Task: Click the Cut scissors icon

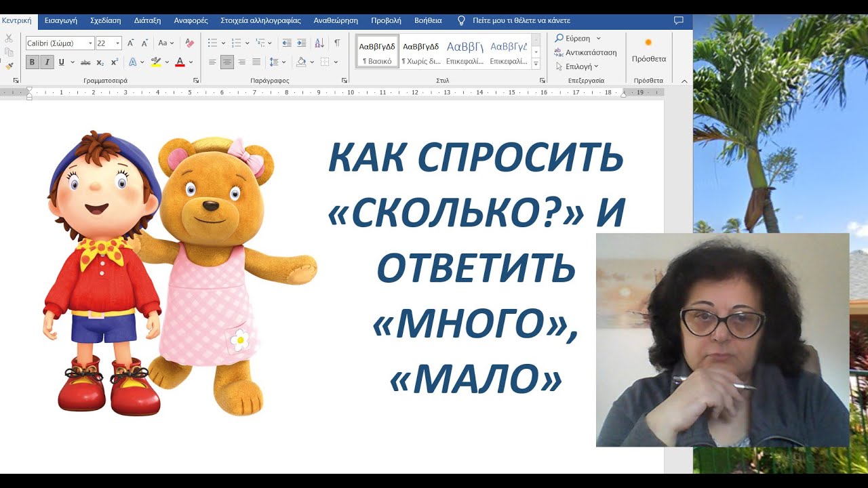Action: point(9,38)
